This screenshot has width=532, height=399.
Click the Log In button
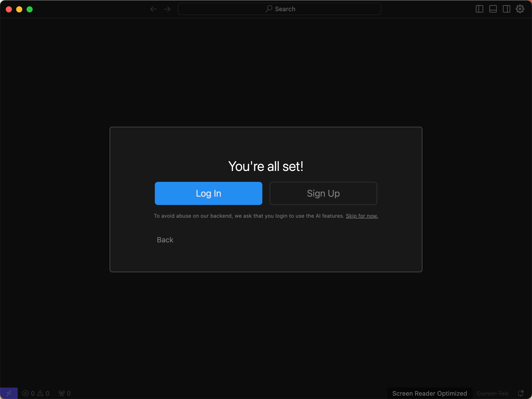tap(208, 193)
